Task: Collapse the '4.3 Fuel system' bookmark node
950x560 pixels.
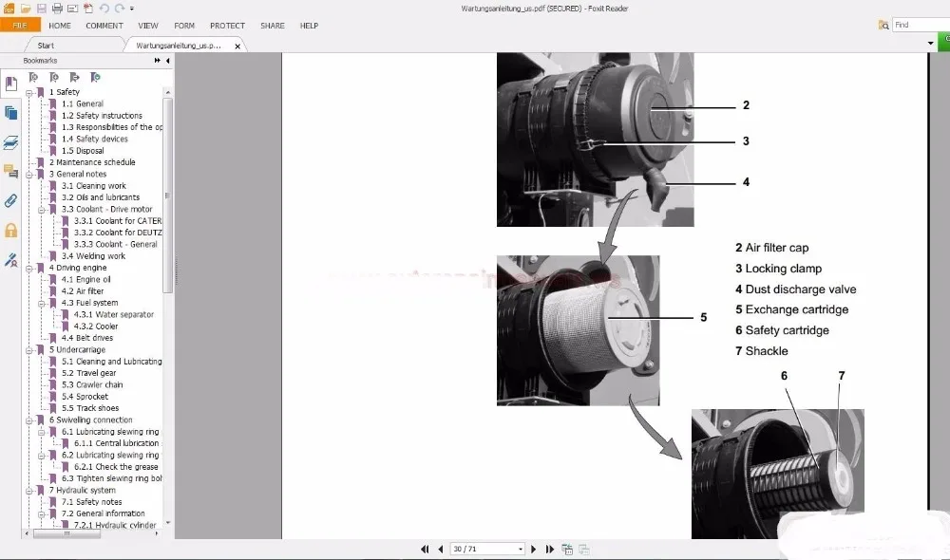Action: [x=42, y=304]
